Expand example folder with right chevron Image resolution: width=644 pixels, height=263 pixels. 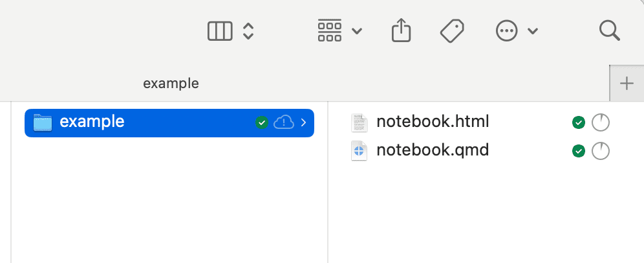[303, 122]
